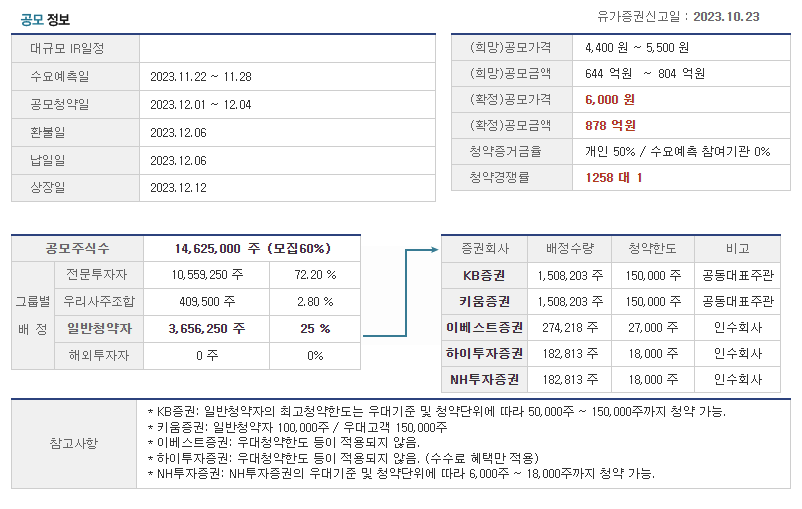Select the listing date 2023.12.12

click(x=179, y=188)
